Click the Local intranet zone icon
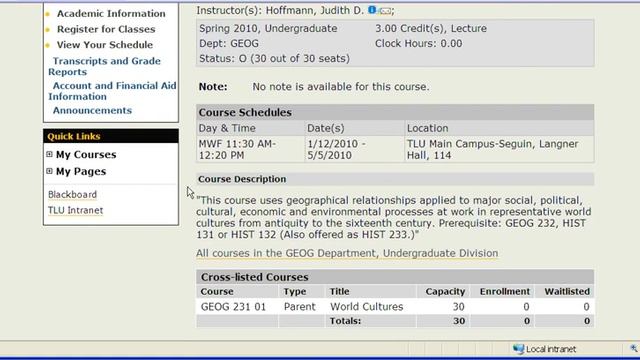 coord(518,349)
